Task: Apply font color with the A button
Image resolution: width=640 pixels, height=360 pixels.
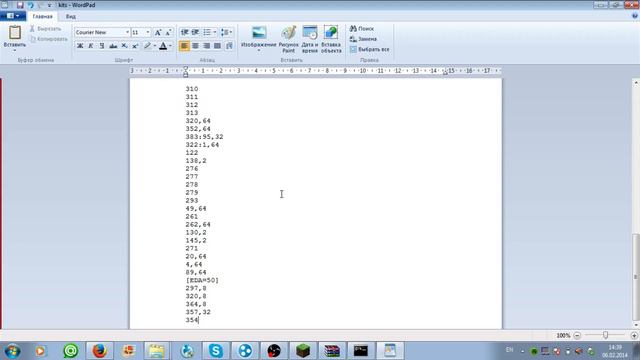Action: [x=163, y=46]
